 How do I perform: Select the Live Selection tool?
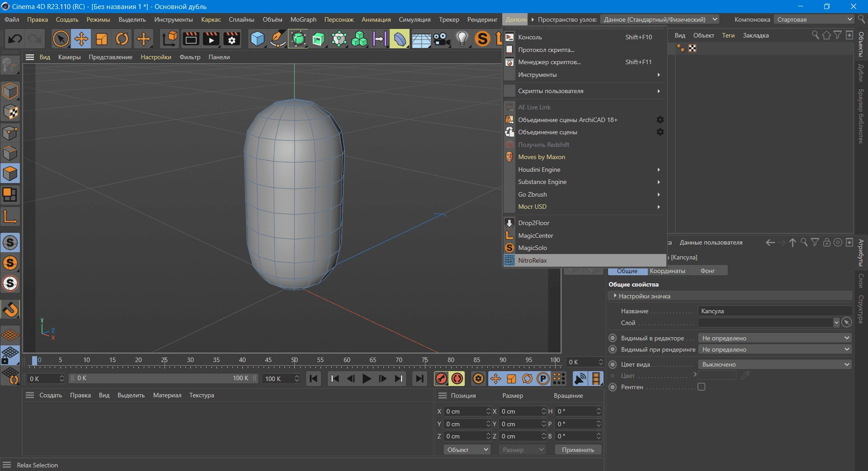[x=61, y=39]
